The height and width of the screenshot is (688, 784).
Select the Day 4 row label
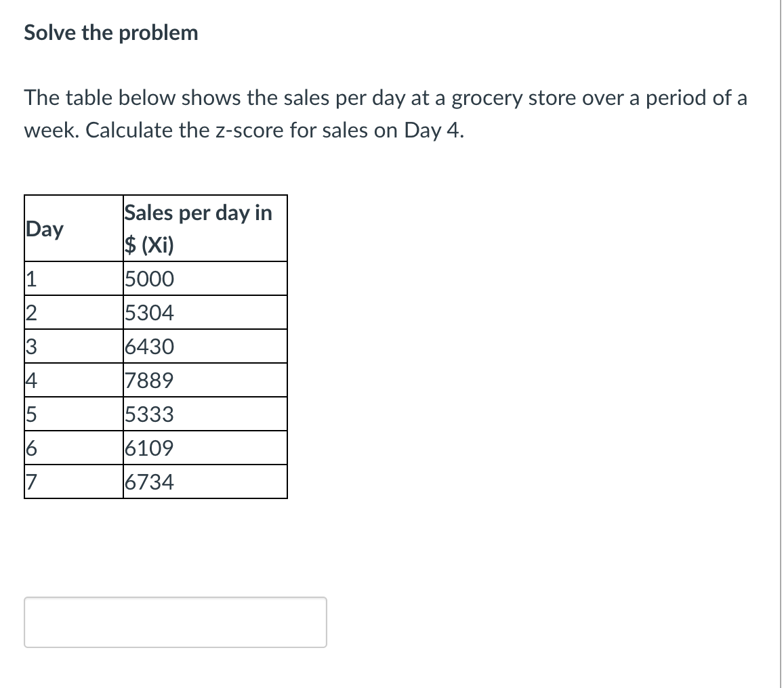tap(30, 379)
